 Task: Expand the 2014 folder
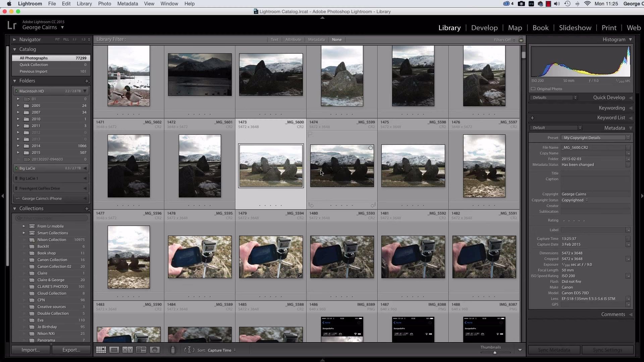point(18,146)
